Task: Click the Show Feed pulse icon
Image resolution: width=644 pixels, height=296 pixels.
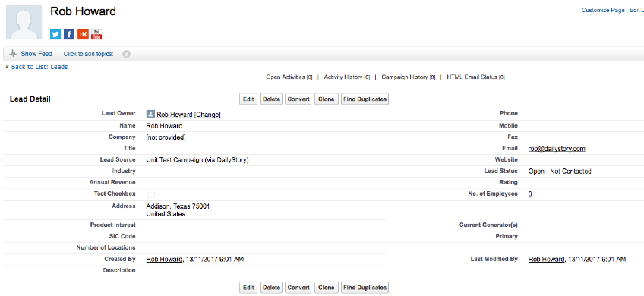Action: (x=13, y=54)
